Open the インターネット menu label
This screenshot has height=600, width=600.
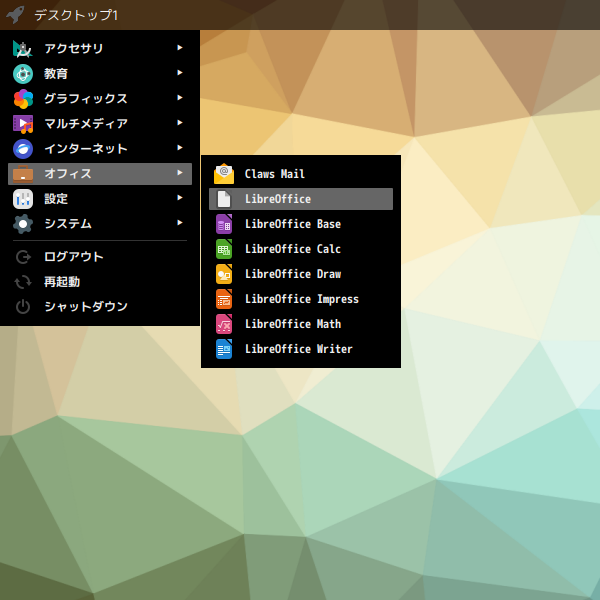coord(86,149)
